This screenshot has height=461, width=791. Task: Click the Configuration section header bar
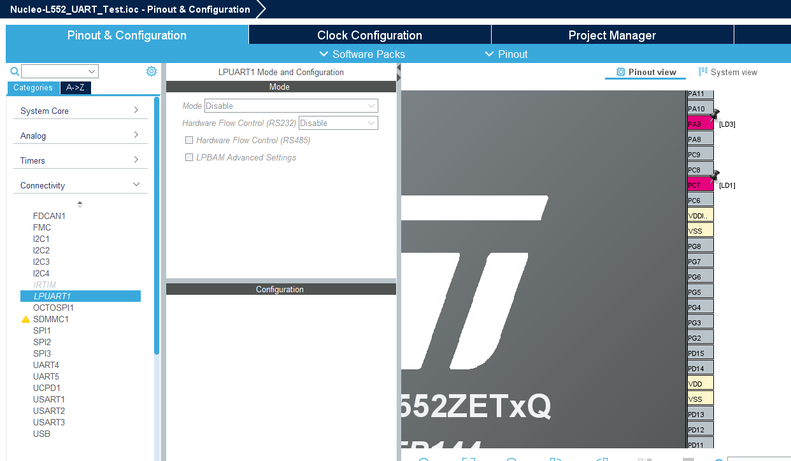click(x=281, y=290)
